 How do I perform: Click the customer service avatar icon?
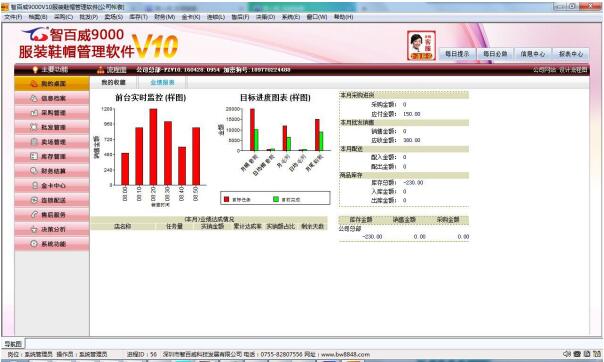point(421,45)
